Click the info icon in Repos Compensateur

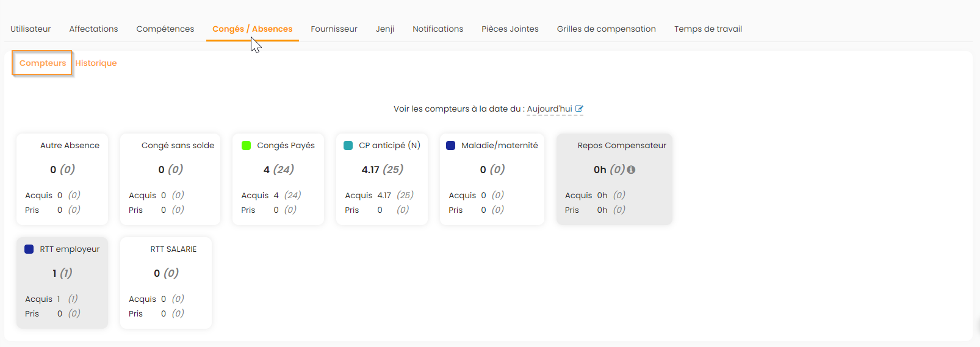click(x=631, y=170)
